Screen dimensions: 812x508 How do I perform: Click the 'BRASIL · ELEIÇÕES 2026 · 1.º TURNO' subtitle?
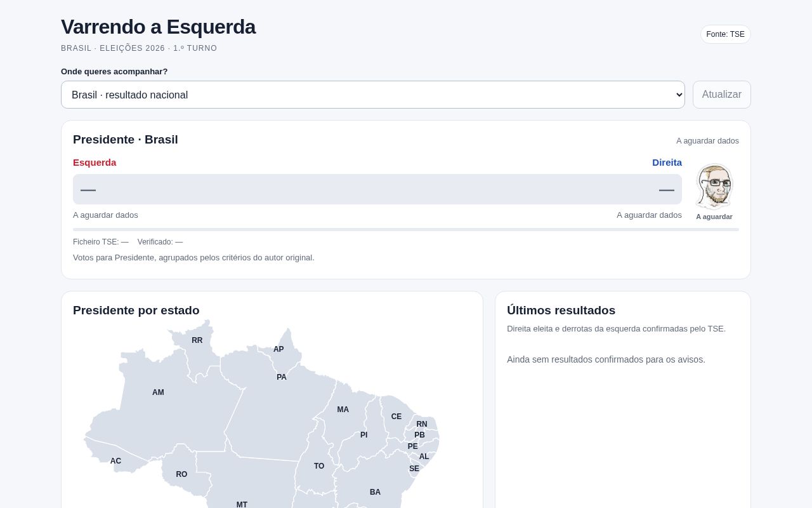tap(139, 48)
